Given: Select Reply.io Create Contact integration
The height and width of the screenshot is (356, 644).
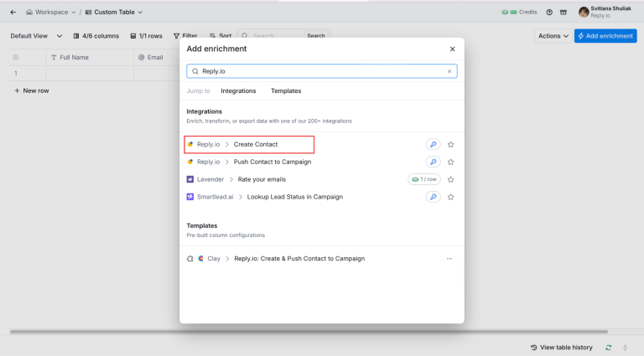Looking at the screenshot, I should [322, 144].
